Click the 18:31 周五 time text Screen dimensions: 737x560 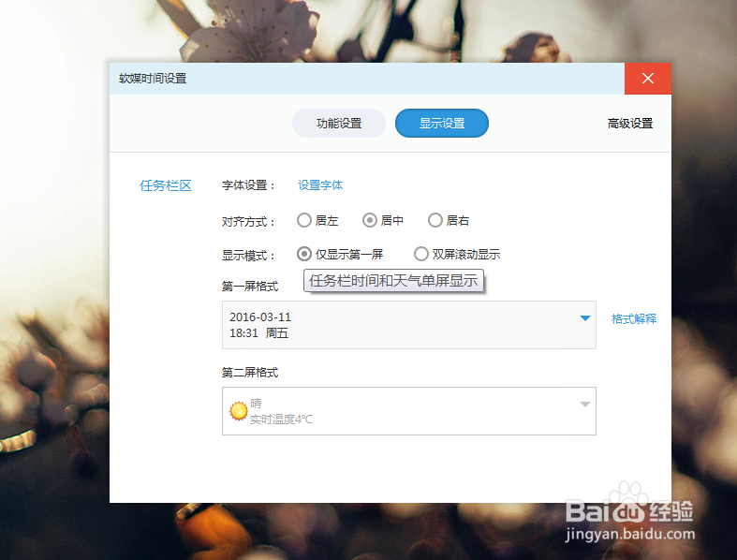259,332
